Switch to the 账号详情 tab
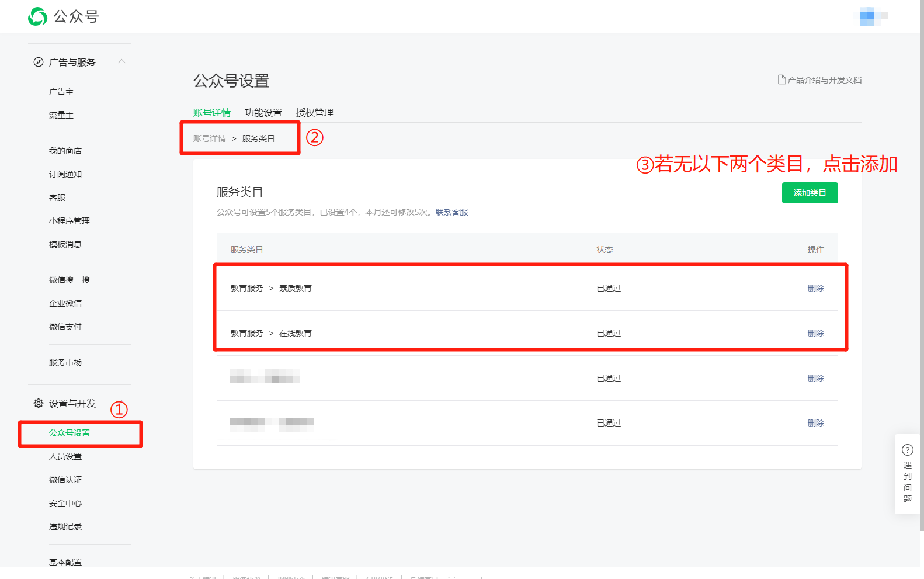This screenshot has height=579, width=924. (212, 112)
